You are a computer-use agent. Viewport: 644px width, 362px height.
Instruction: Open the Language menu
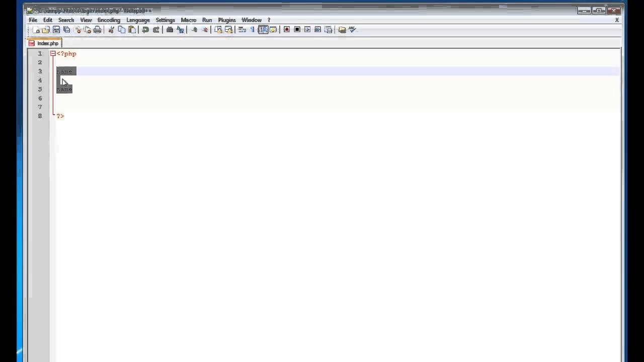pos(138,20)
